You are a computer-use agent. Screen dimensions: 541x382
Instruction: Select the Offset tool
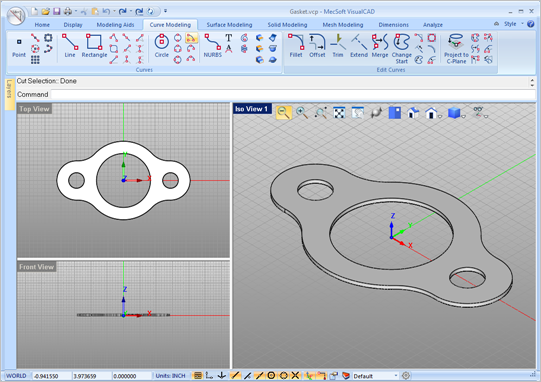tap(317, 46)
